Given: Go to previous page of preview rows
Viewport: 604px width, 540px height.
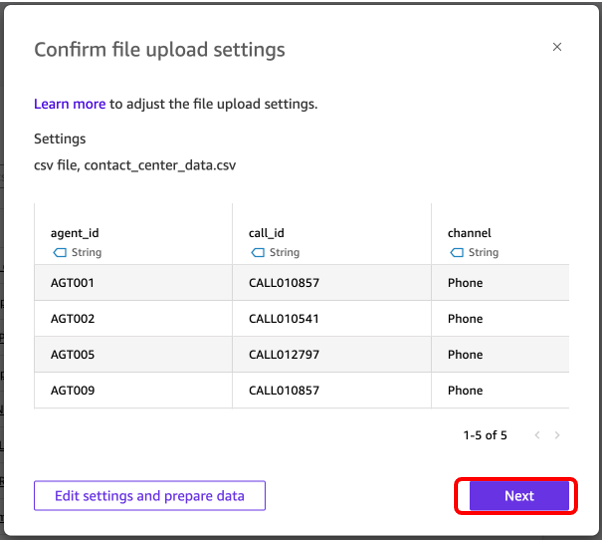Looking at the screenshot, I should 537,435.
